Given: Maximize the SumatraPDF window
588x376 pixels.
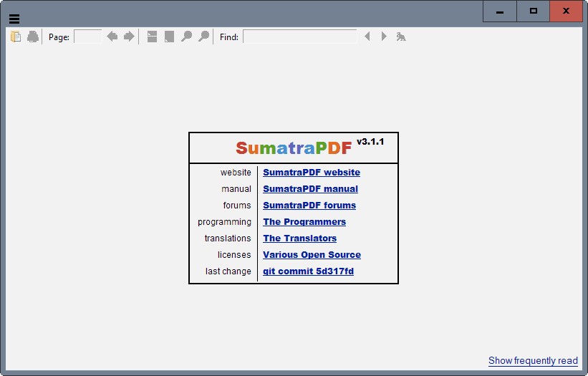Looking at the screenshot, I should [534, 11].
